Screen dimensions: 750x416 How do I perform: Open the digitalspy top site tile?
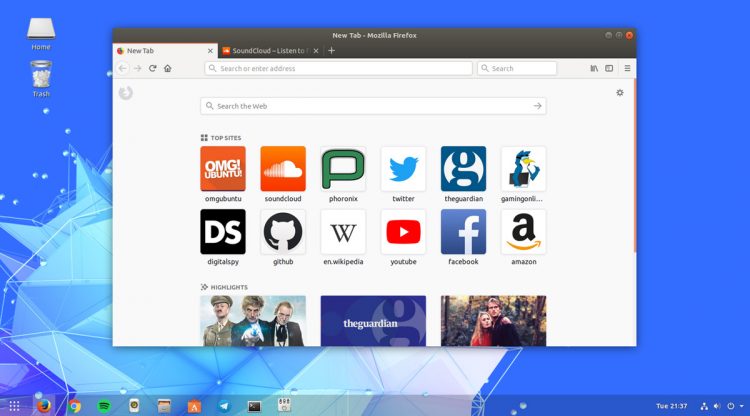click(223, 232)
